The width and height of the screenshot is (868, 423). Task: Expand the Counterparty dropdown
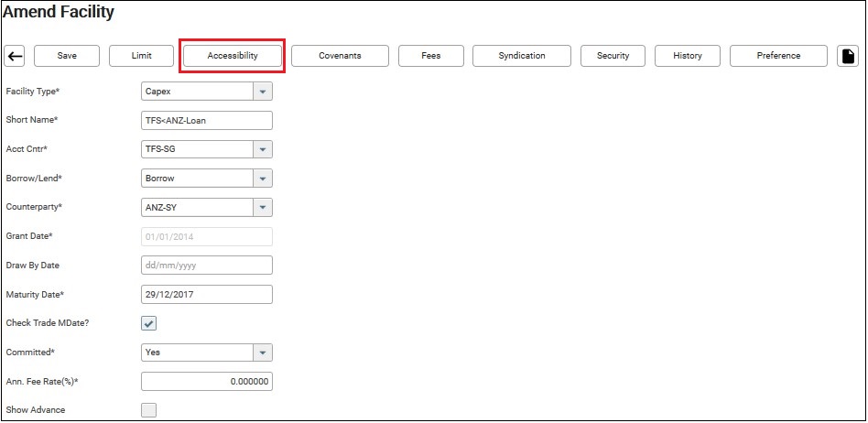(263, 208)
